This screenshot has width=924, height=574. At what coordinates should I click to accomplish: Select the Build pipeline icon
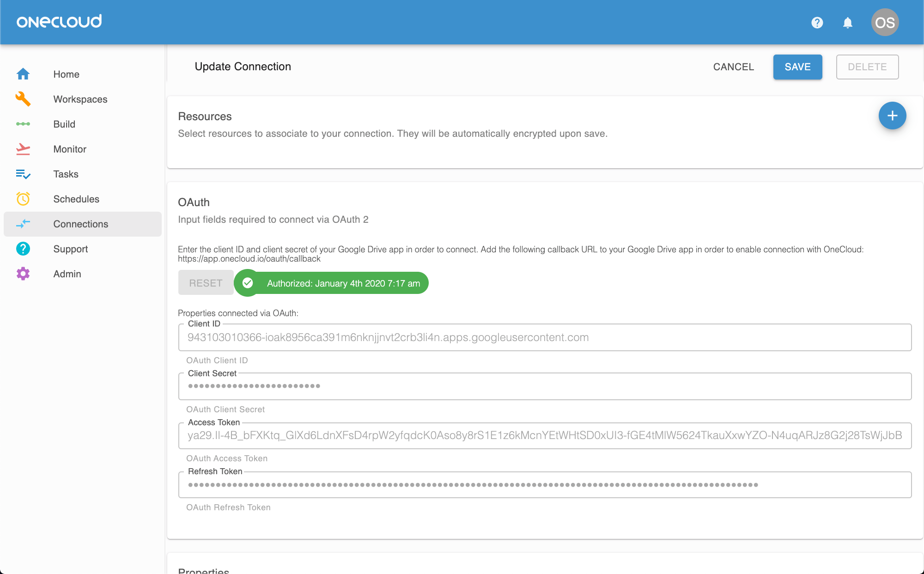pyautogui.click(x=23, y=124)
